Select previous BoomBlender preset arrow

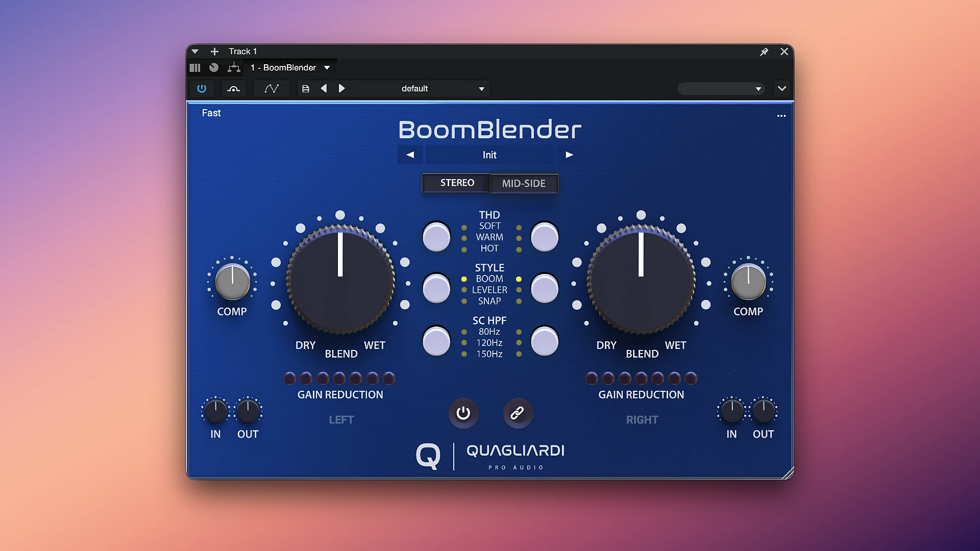tap(410, 155)
